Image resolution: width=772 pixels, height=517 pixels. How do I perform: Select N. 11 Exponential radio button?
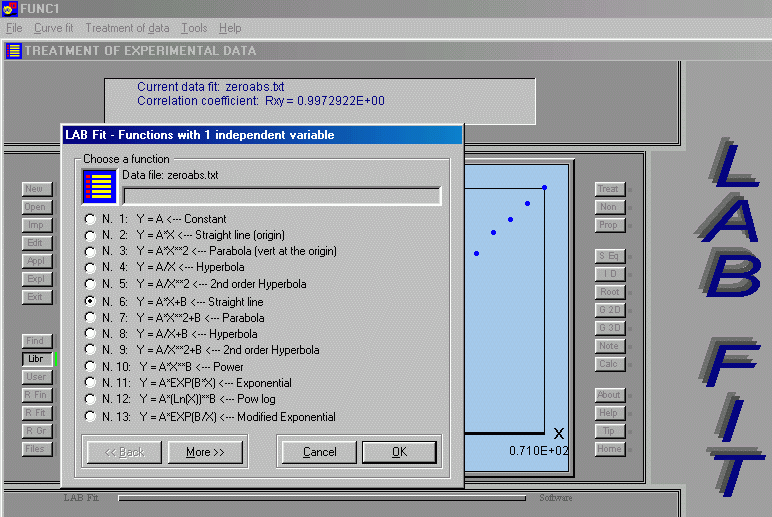click(x=91, y=383)
